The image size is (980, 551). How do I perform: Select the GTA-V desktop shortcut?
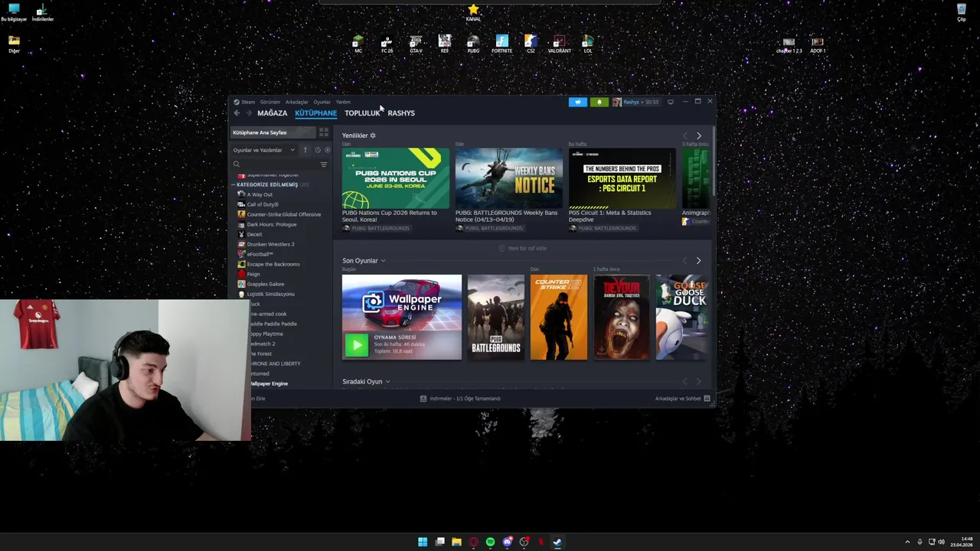416,43
